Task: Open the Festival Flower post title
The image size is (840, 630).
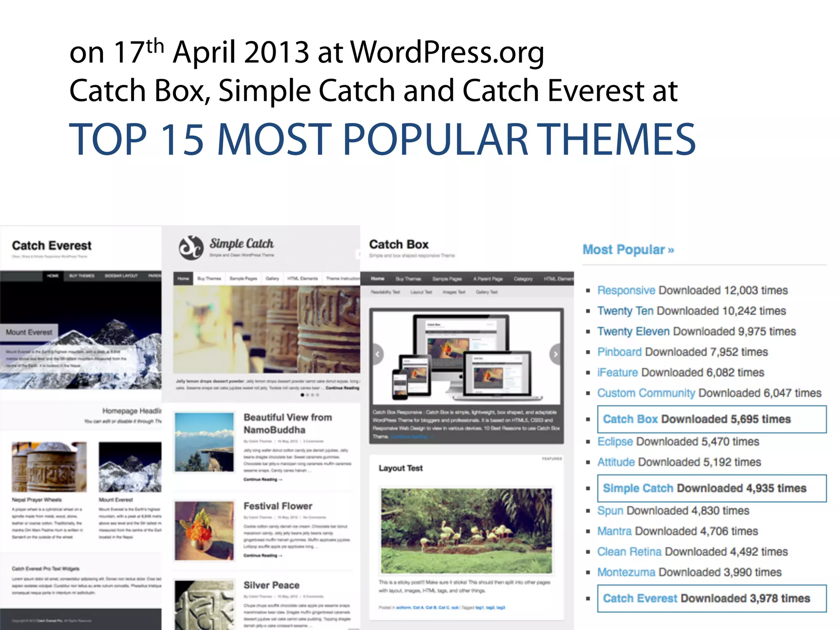Action: point(278,506)
